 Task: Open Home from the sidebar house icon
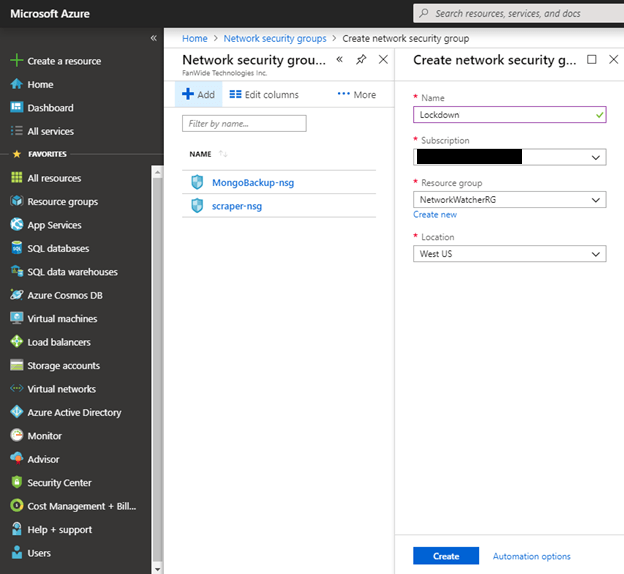(x=17, y=84)
